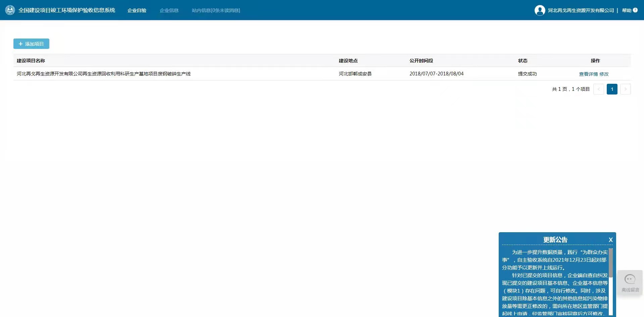Click the 添加项目 button

pos(31,44)
